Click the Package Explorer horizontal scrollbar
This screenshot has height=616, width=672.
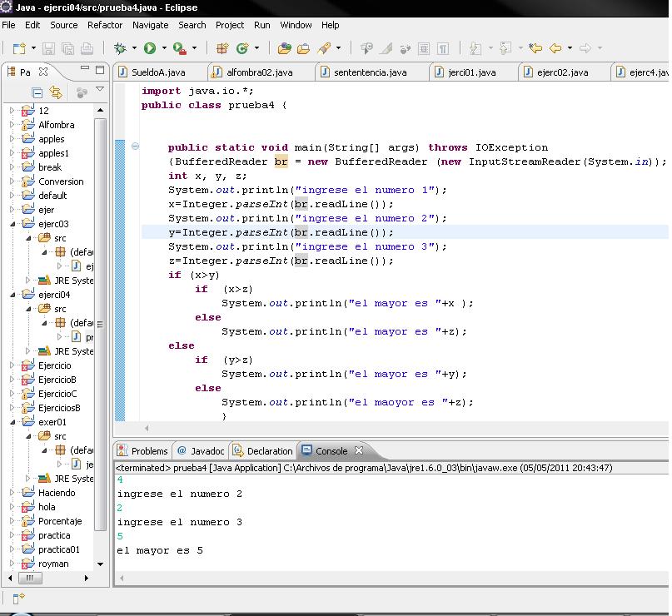tap(31, 578)
